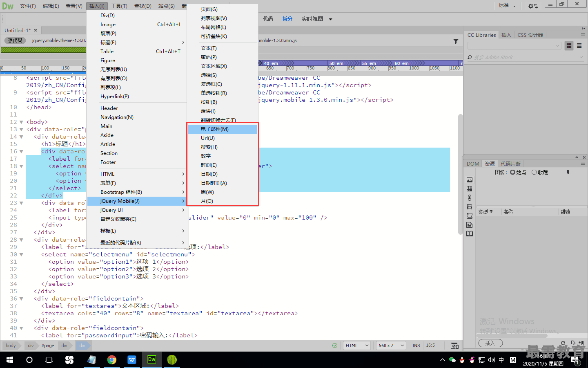Collapse code fold at line 30

tap(21, 255)
